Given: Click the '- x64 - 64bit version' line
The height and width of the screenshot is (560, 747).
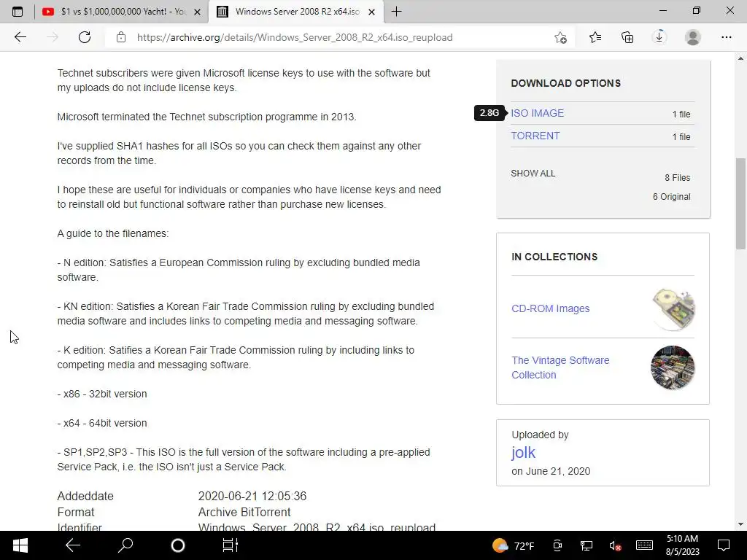Looking at the screenshot, I should pos(102,423).
